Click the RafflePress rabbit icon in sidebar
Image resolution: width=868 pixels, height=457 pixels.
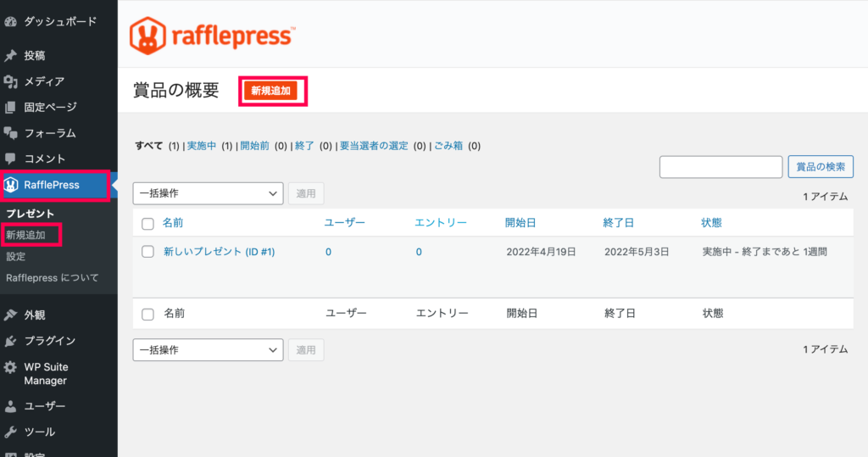[11, 185]
